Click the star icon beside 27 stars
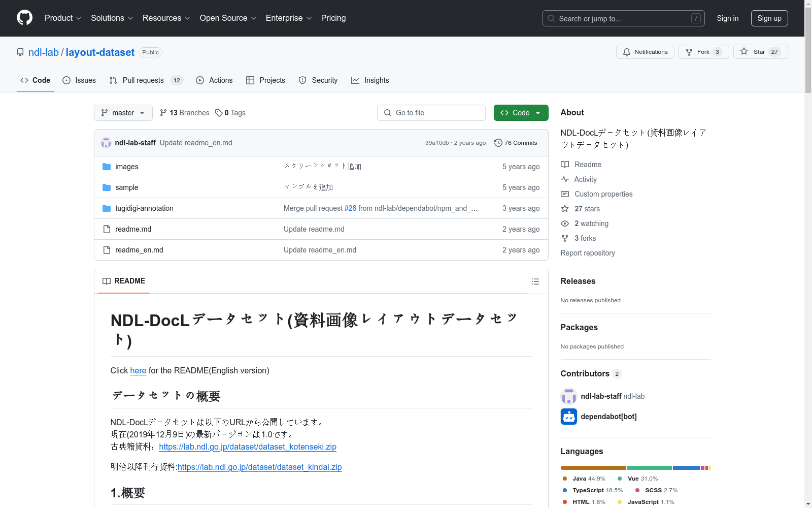Screen dimensions: 812x508 [565, 209]
